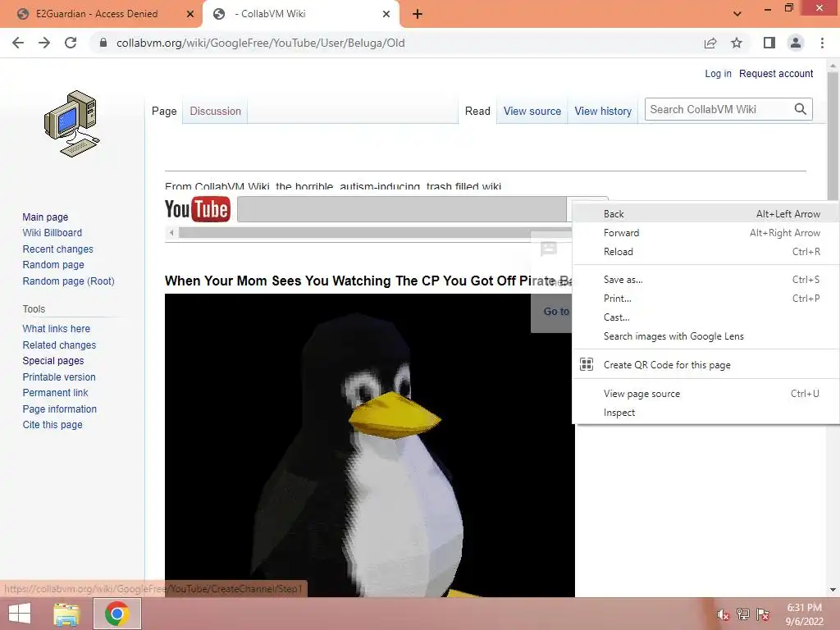The height and width of the screenshot is (630, 840).
Task: Open the Page information link
Action: pyautogui.click(x=59, y=409)
